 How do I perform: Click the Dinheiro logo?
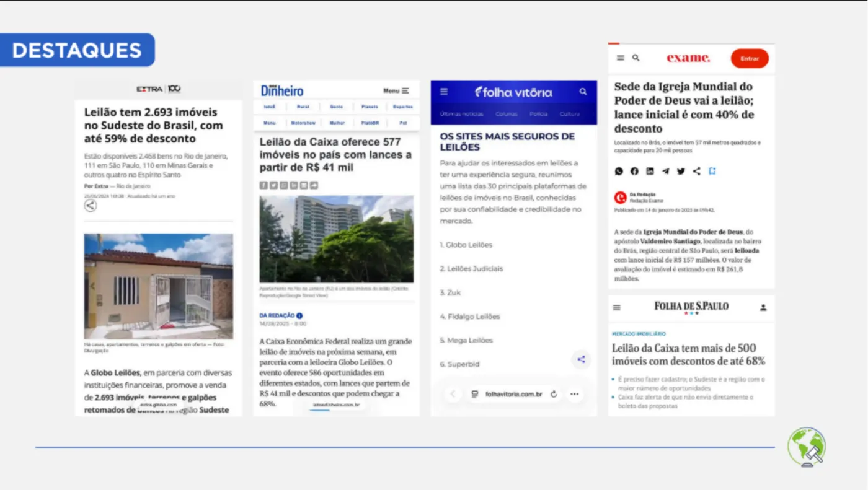pyautogui.click(x=282, y=90)
